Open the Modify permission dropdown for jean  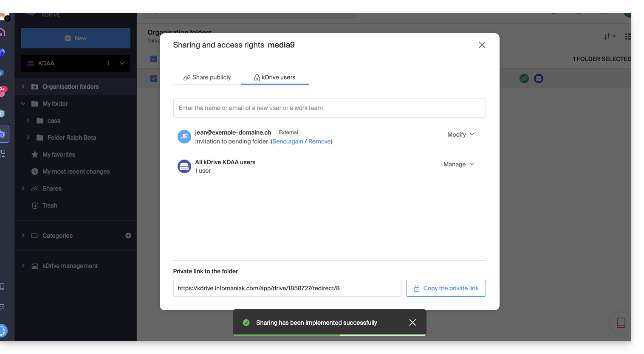pyautogui.click(x=460, y=135)
